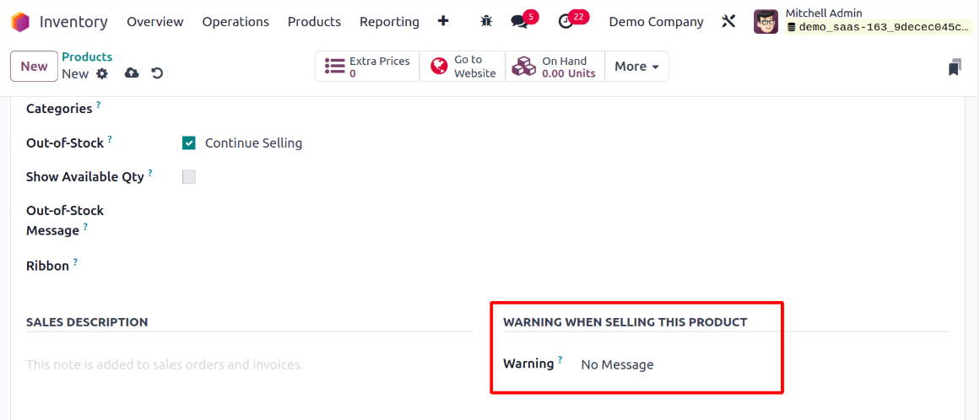Expand the More dropdown button
This screenshot has width=980, height=420.
[x=636, y=67]
